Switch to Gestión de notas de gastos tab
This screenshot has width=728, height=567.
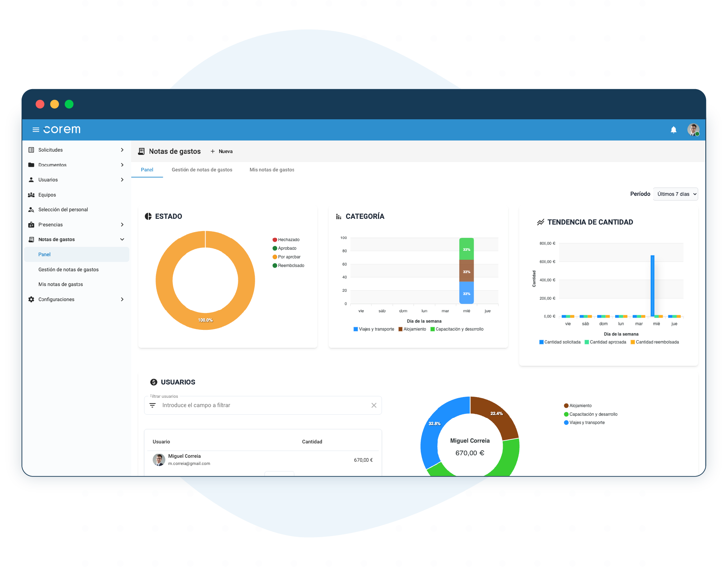pos(202,170)
